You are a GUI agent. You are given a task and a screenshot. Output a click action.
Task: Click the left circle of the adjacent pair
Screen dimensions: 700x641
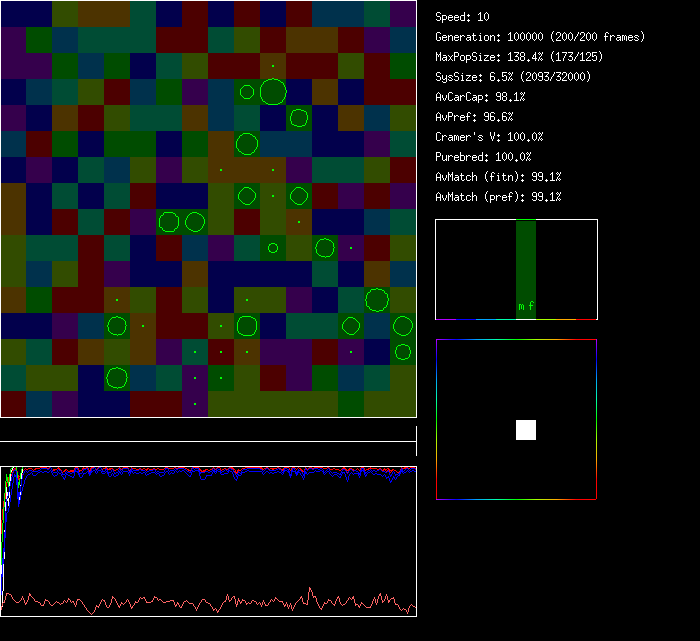pos(169,221)
